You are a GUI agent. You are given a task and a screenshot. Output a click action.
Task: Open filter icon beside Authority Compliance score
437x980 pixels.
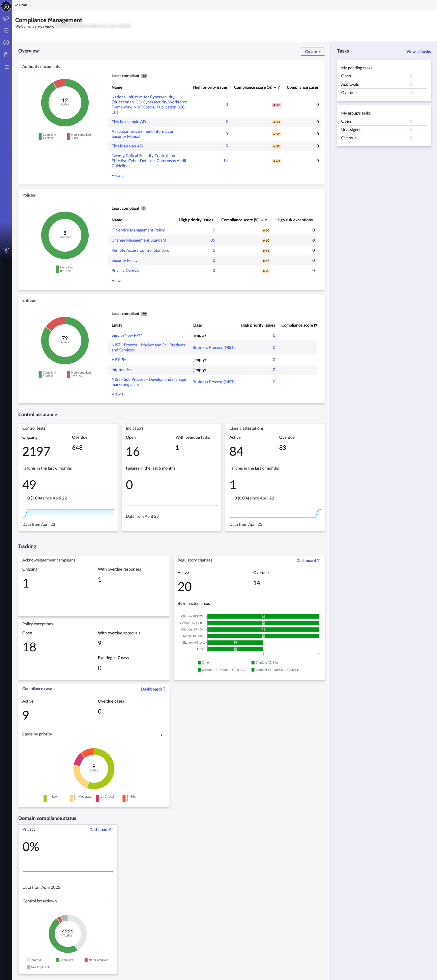(279, 87)
